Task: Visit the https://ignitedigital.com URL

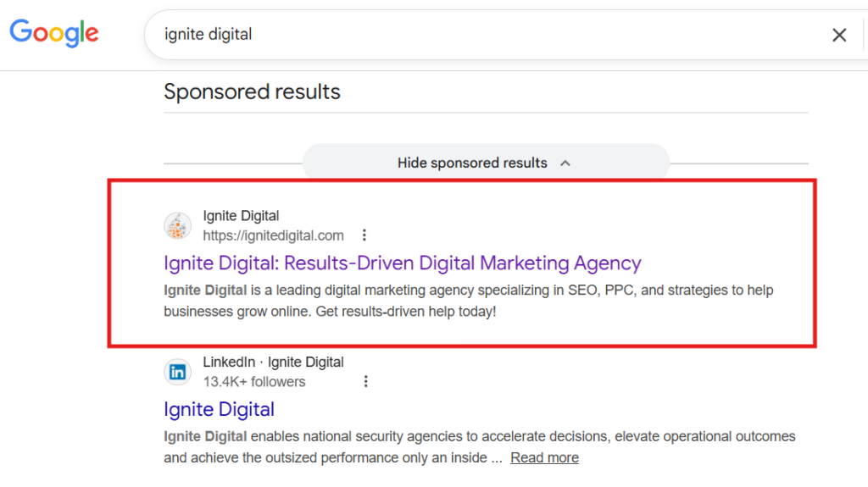Action: (x=273, y=235)
